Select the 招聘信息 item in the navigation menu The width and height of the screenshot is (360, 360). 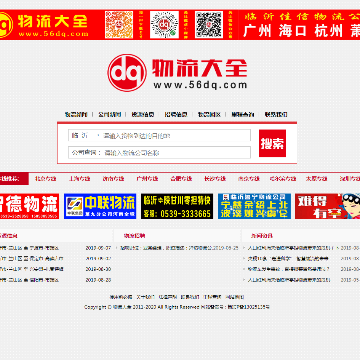tap(176, 114)
